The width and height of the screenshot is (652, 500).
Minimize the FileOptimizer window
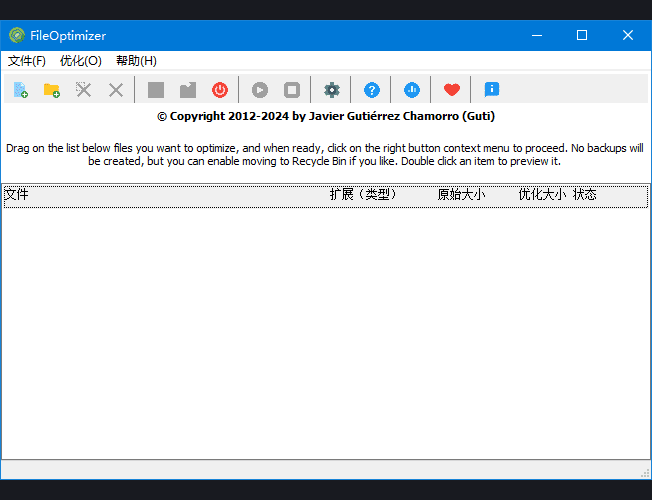click(537, 35)
